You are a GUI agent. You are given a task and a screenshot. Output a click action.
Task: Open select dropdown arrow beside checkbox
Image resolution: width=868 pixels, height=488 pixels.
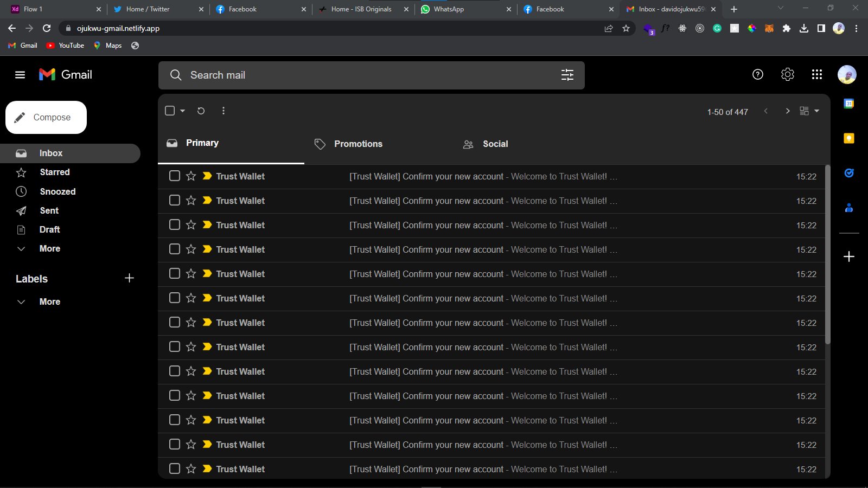[x=183, y=111]
